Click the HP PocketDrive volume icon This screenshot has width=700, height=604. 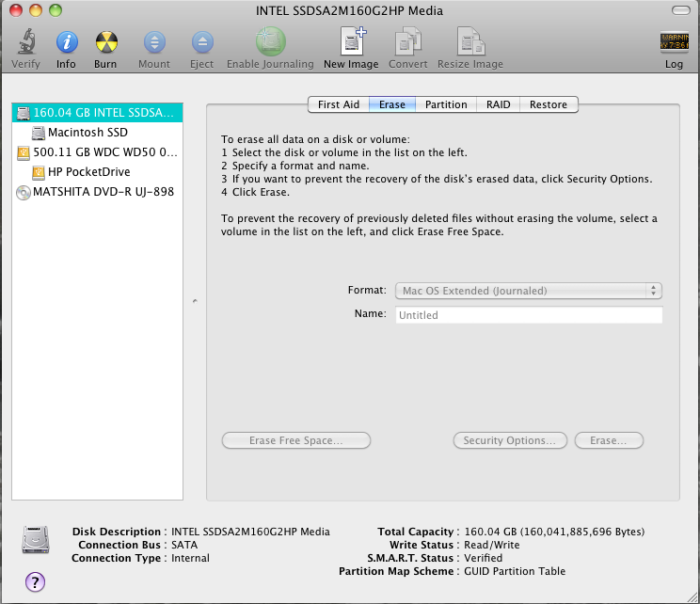(39, 173)
